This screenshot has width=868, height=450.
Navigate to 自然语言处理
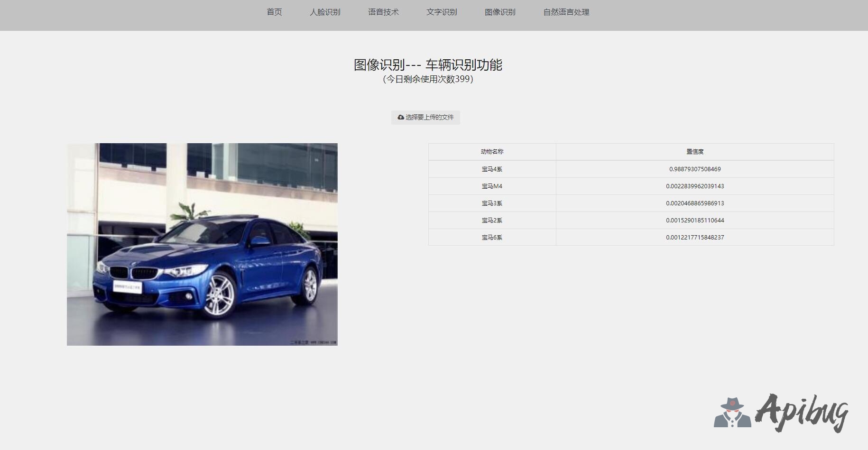coord(566,12)
